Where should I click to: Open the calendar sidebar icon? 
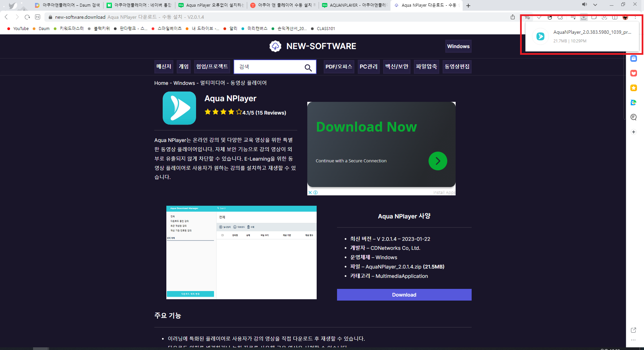point(633,58)
